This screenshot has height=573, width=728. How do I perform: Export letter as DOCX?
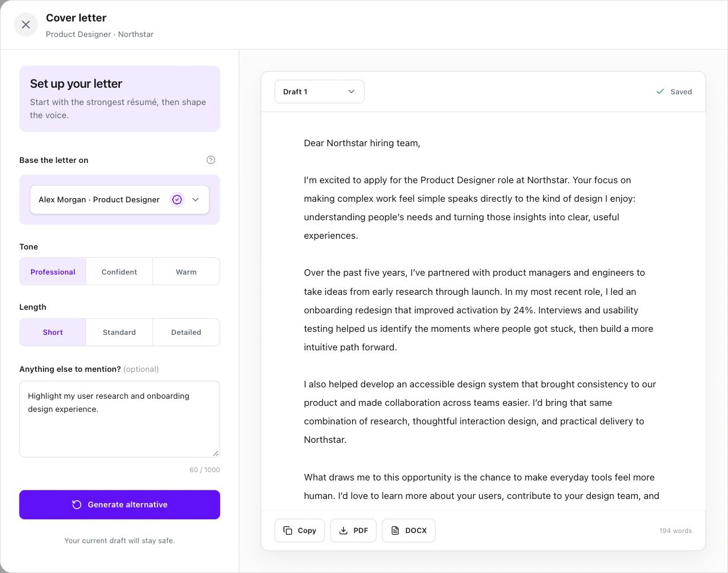pos(409,531)
